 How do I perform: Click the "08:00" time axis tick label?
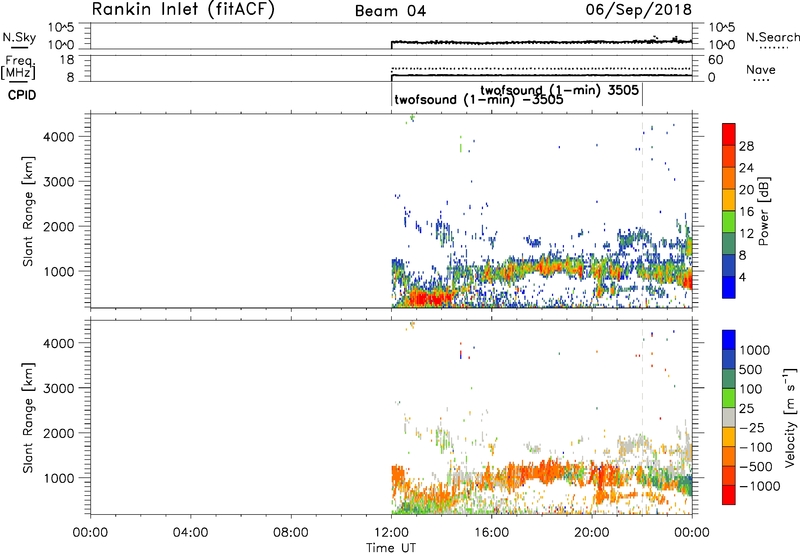tap(291, 533)
